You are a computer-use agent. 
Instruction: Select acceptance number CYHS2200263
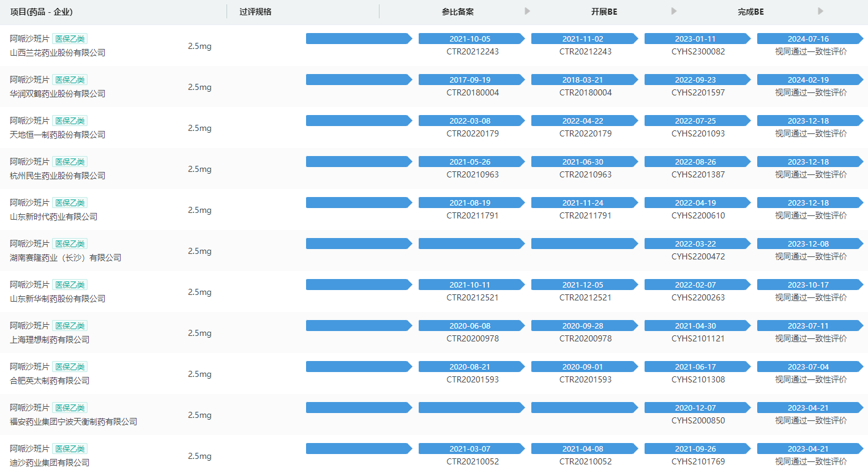click(698, 297)
